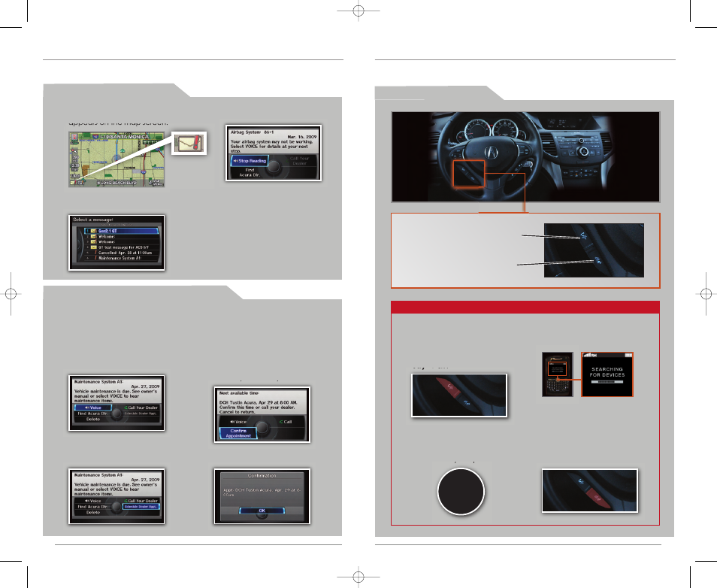This screenshot has height=588, width=717.
Task: Click "Next available time:" heading text
Action: click(239, 393)
